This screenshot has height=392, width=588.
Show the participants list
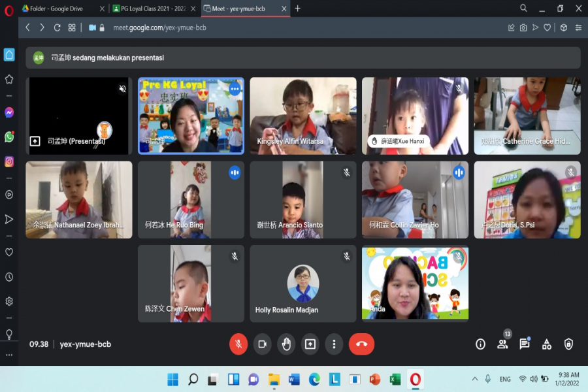click(502, 344)
